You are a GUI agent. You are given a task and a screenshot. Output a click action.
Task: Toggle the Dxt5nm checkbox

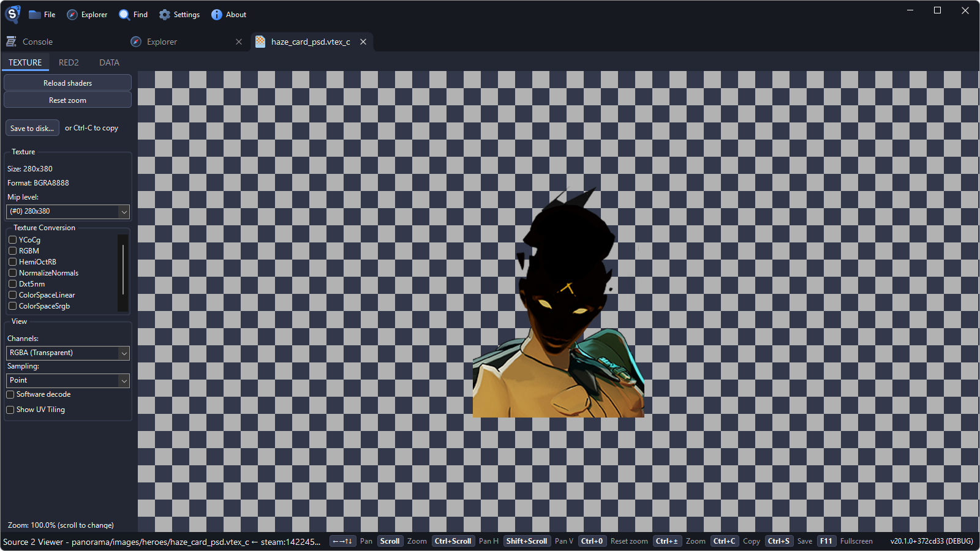13,284
